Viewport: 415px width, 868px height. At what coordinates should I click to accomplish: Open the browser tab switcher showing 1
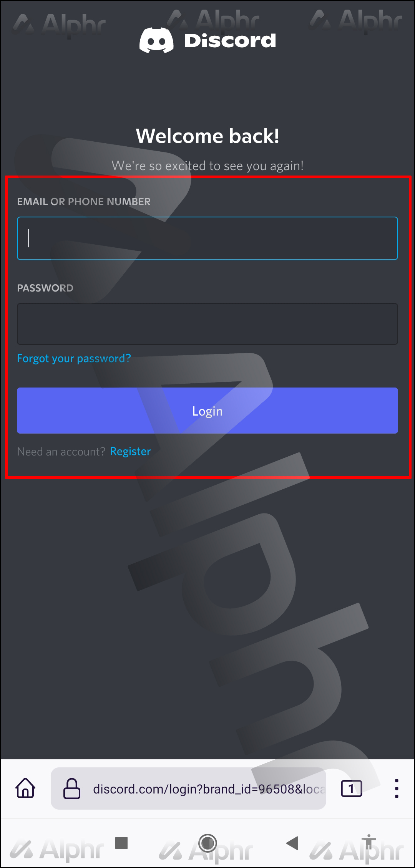click(351, 788)
